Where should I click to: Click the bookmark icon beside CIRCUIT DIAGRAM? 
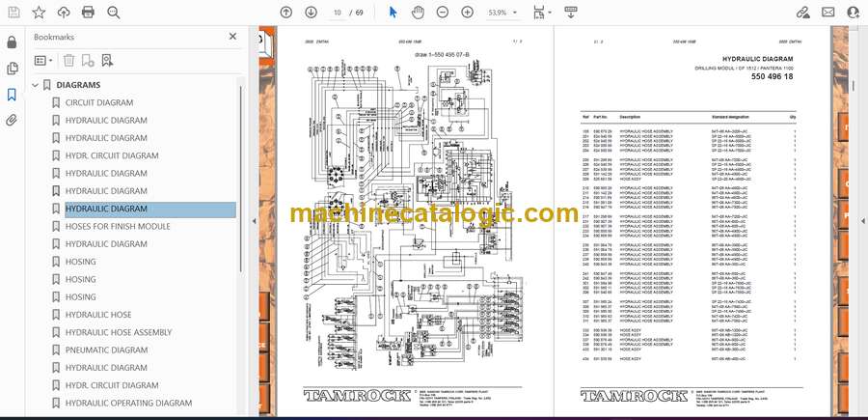[x=56, y=102]
